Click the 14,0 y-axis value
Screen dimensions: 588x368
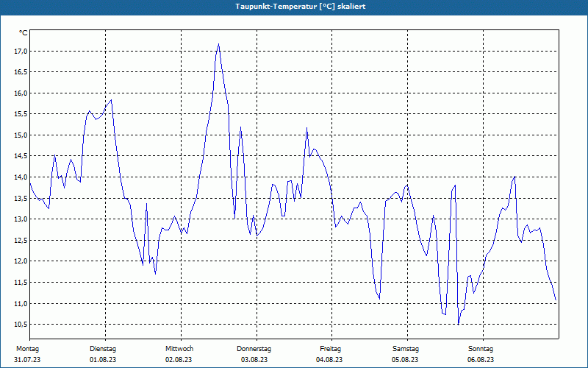[21, 177]
